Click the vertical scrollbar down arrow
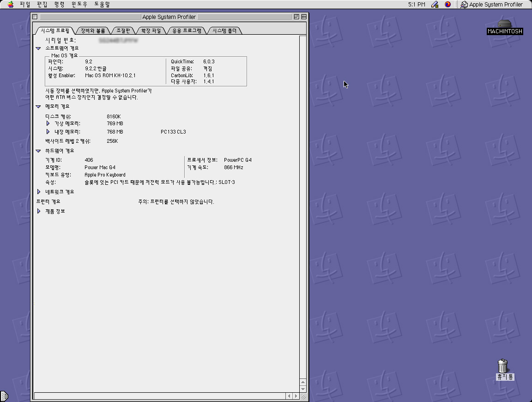The image size is (532, 402). 303,390
